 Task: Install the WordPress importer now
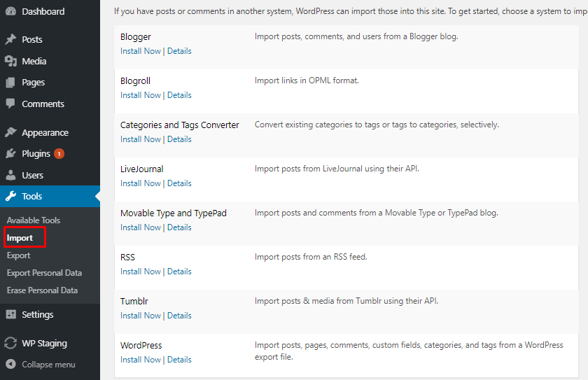[140, 360]
